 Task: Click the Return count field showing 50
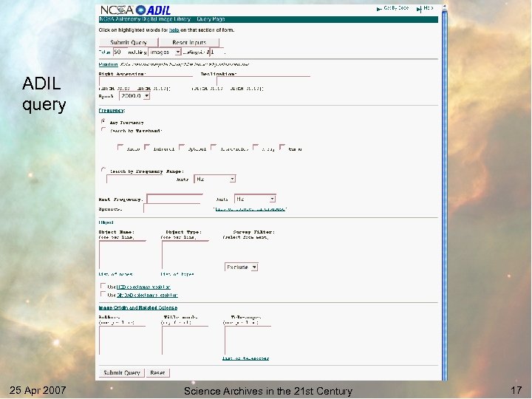120,52
